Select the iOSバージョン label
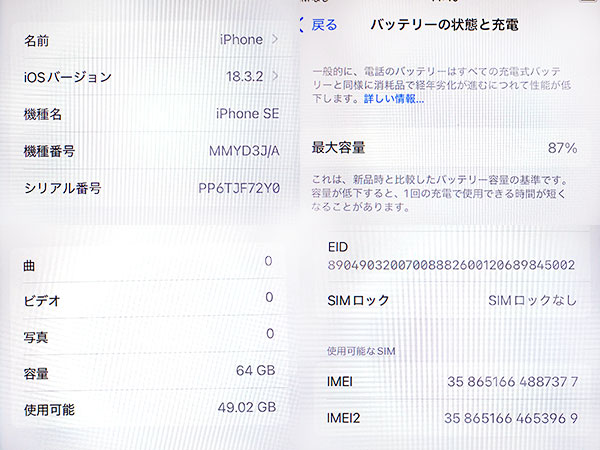 (68, 77)
